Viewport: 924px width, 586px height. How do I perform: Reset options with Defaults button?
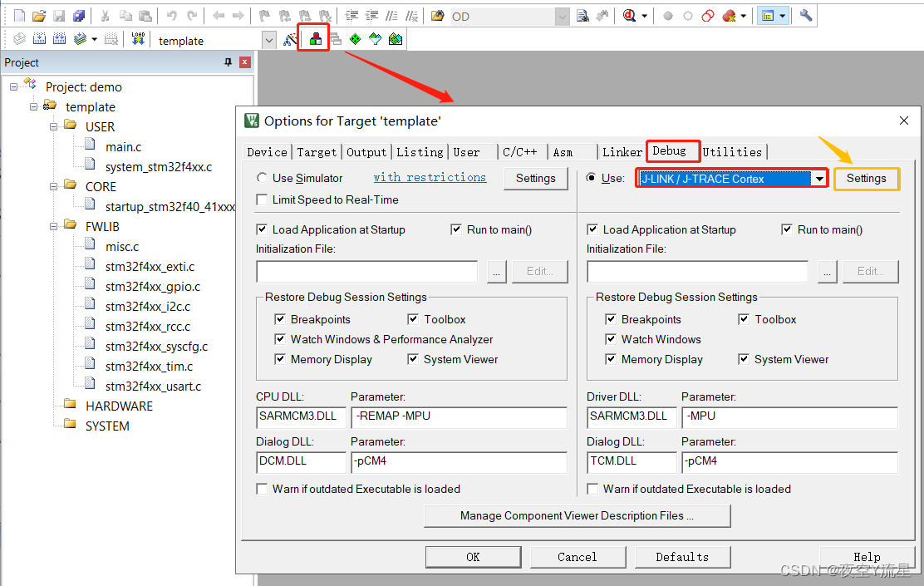[x=682, y=557]
